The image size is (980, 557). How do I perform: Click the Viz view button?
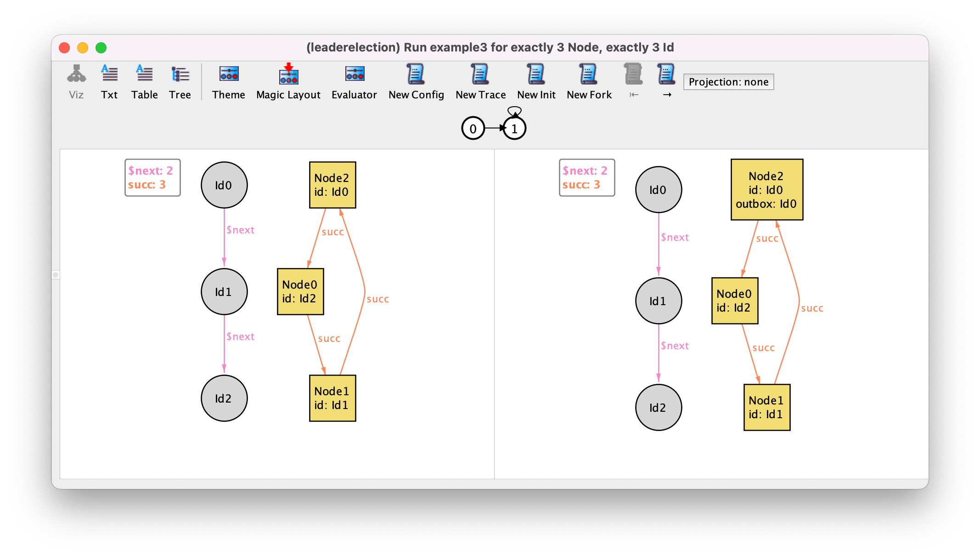click(76, 81)
